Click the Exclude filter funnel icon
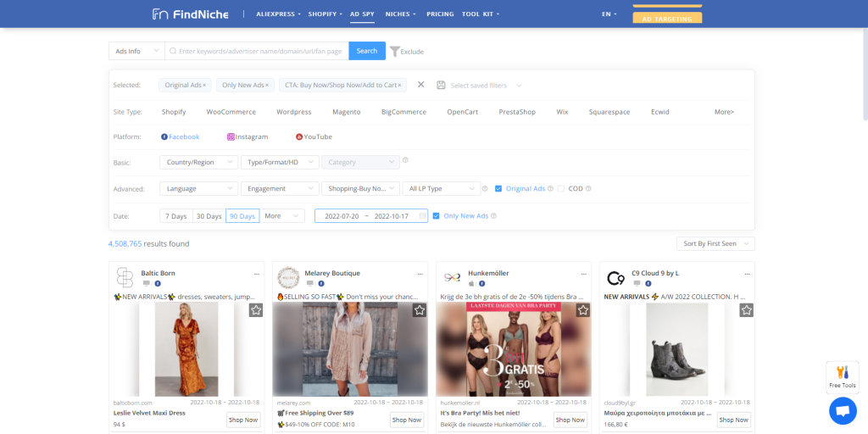 tap(394, 52)
